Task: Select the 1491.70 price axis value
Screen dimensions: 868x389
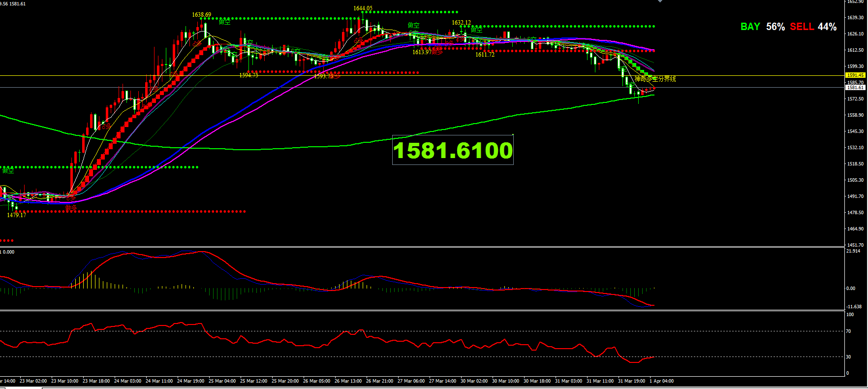Action: click(x=855, y=196)
